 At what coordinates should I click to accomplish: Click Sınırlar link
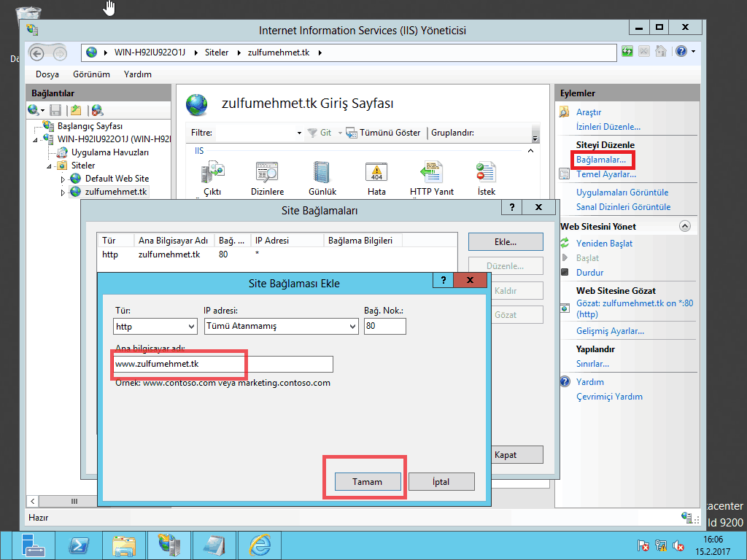point(592,364)
